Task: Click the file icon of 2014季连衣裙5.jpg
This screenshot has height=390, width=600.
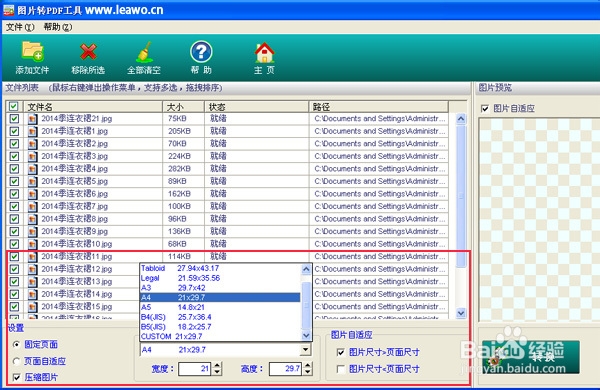Action: pyautogui.click(x=33, y=181)
